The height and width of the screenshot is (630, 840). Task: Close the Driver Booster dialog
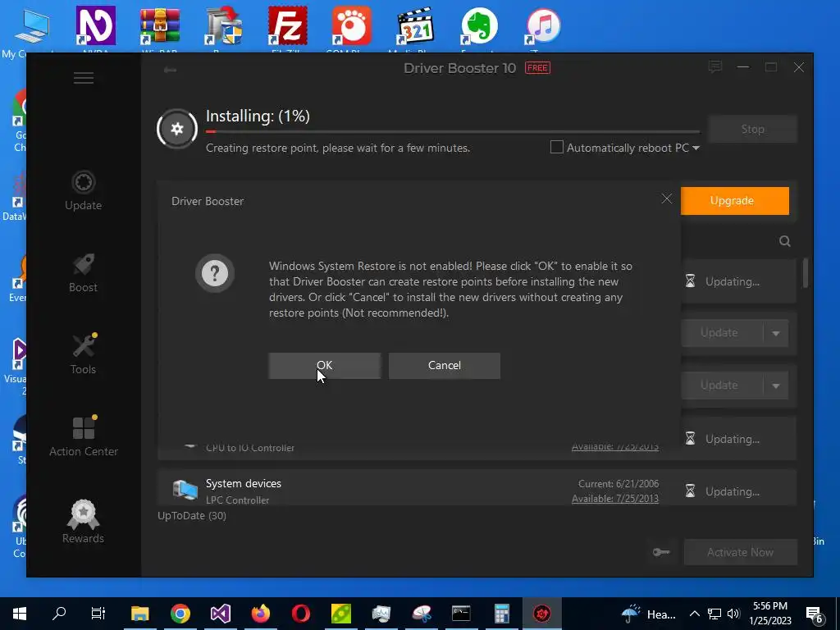coord(666,199)
